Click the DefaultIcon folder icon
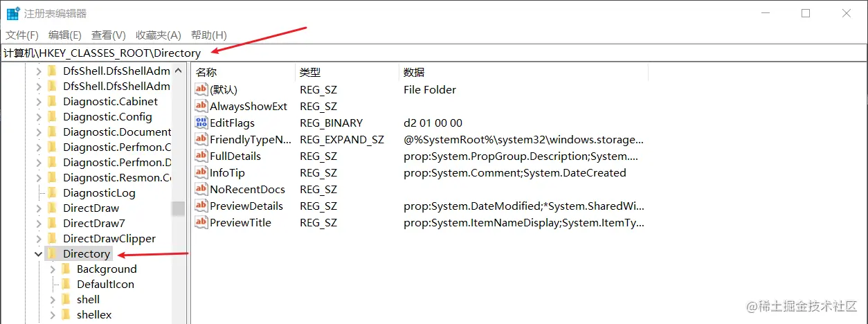 coord(66,284)
